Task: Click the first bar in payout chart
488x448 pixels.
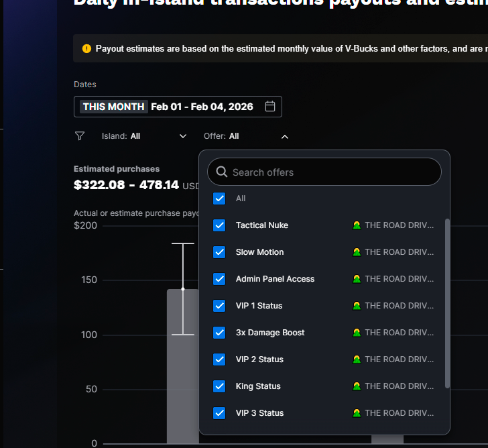Action: [183, 366]
